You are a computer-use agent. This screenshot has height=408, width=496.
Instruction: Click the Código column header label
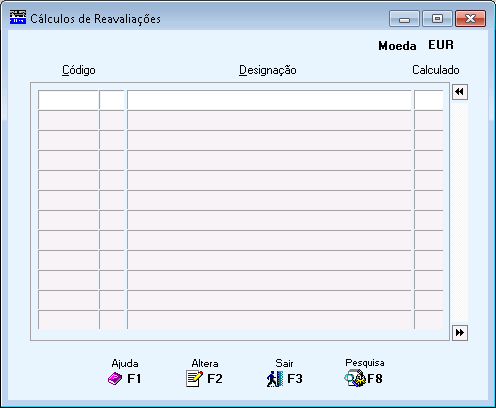tap(79, 70)
